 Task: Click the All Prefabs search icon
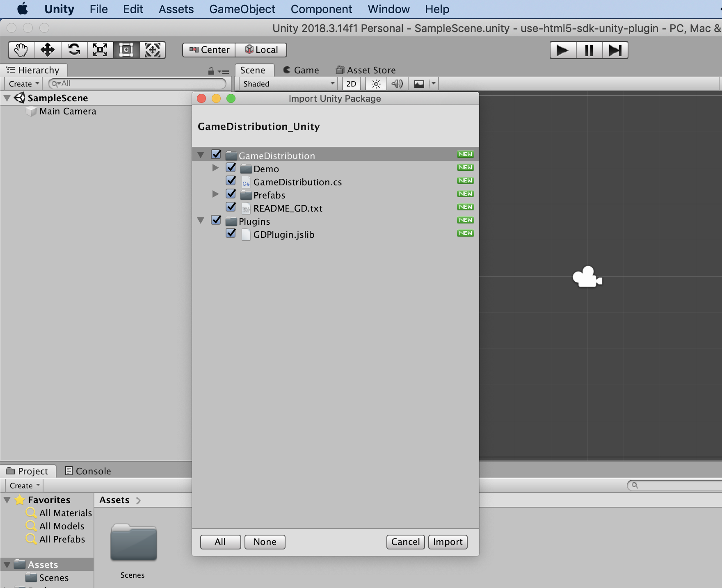tap(31, 539)
